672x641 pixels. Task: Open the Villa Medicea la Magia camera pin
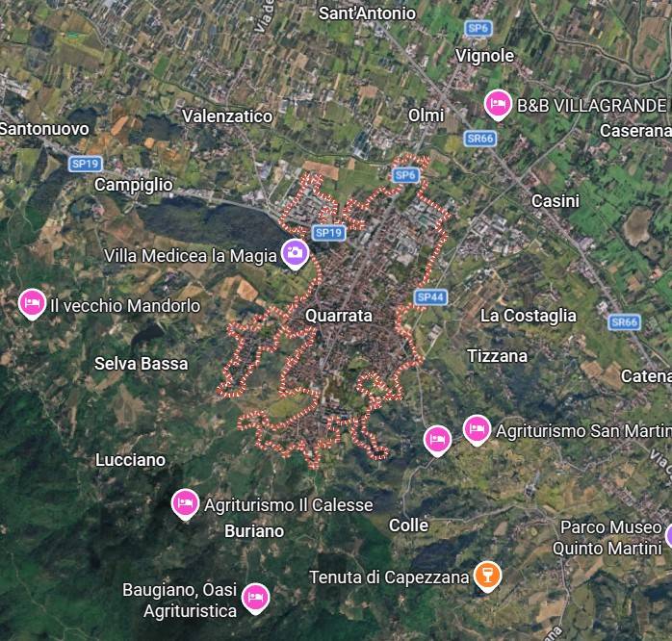coord(295,254)
